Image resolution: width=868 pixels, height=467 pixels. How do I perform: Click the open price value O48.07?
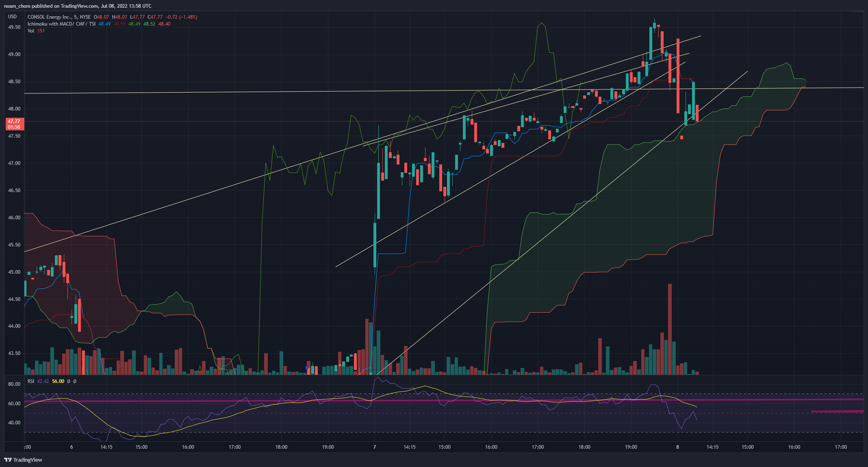pos(102,17)
